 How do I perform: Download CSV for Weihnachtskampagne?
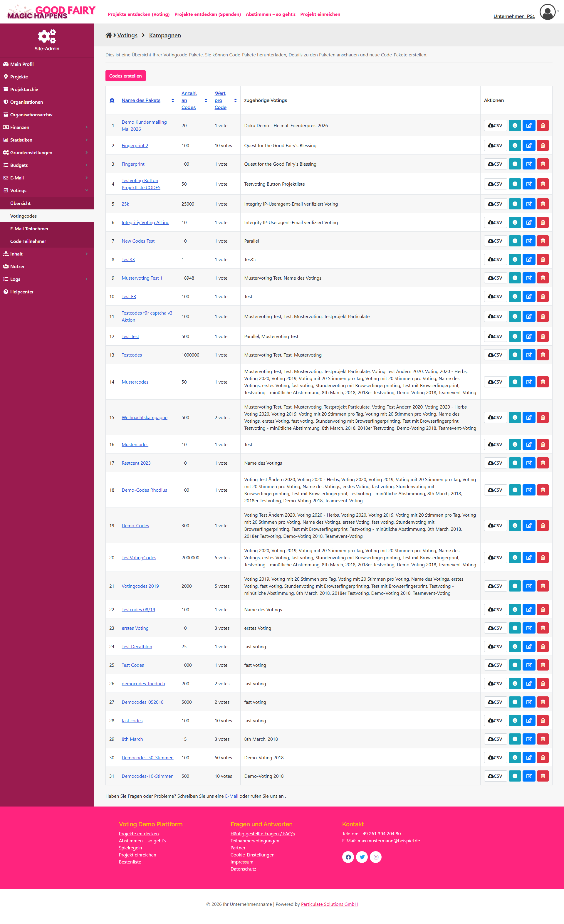495,417
